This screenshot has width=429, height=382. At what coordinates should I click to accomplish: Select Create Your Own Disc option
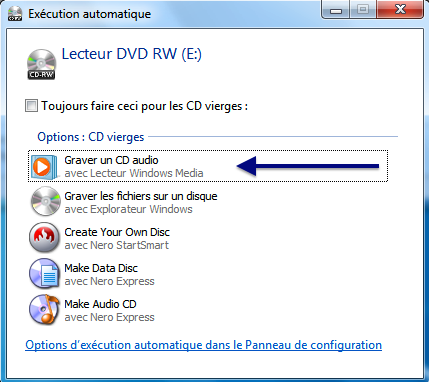tap(208, 238)
